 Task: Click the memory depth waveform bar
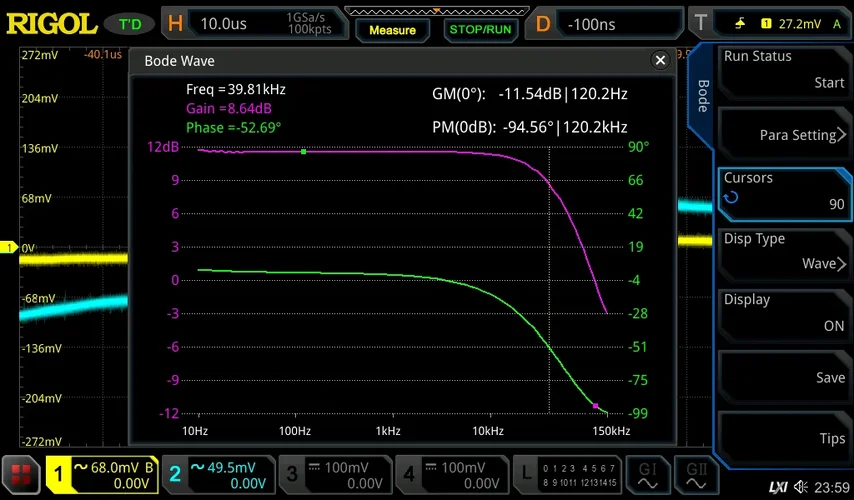pyautogui.click(x=436, y=11)
